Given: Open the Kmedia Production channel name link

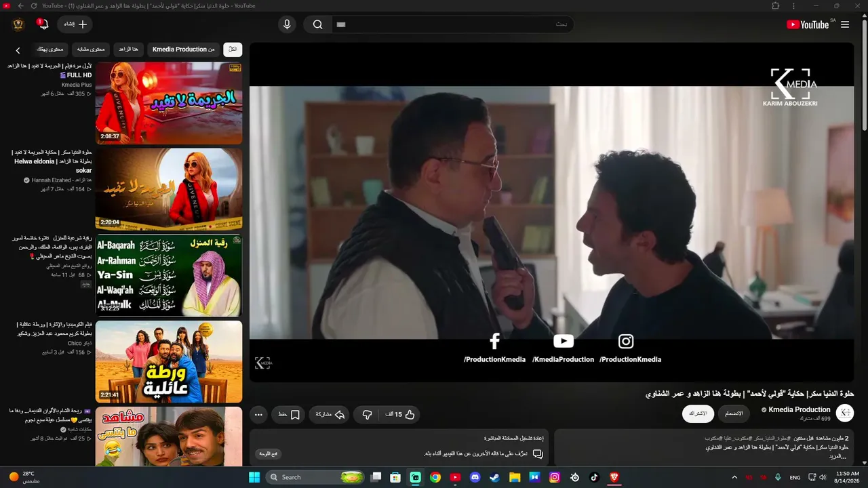Looking at the screenshot, I should click(799, 409).
